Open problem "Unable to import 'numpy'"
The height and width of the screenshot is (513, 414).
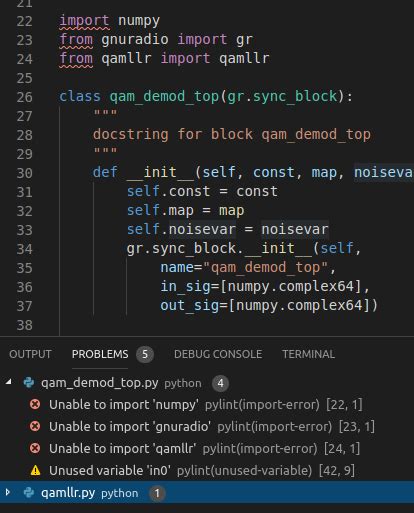coord(124,404)
